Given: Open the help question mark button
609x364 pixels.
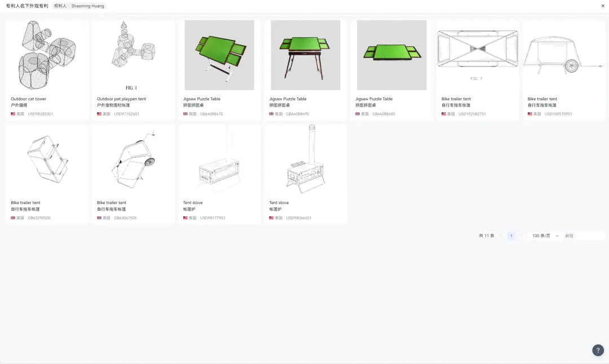Looking at the screenshot, I should (598, 350).
